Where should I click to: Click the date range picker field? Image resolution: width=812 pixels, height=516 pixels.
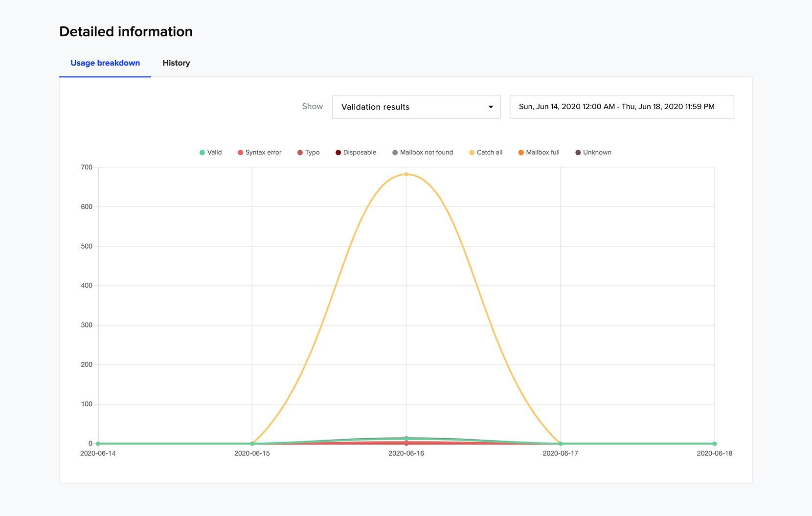pos(622,107)
